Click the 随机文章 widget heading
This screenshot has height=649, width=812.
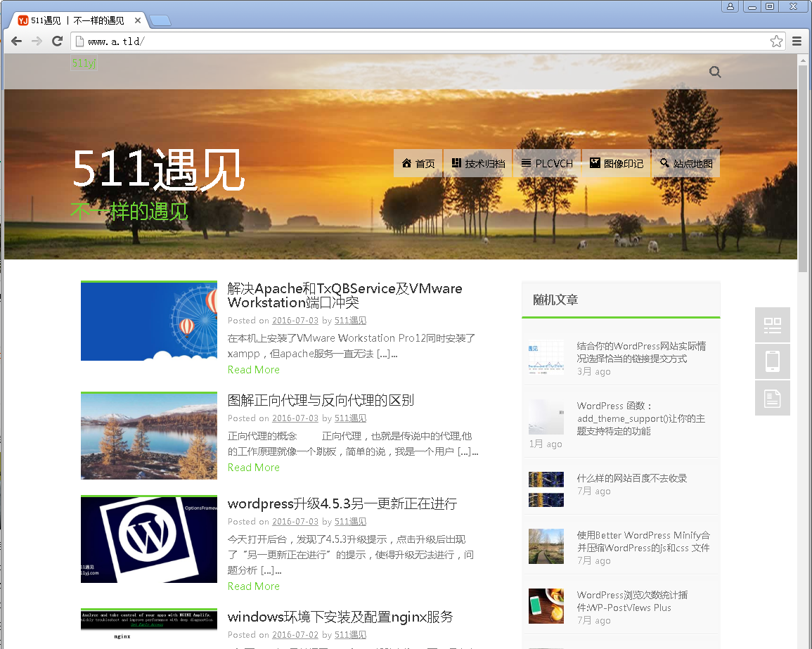pos(555,300)
